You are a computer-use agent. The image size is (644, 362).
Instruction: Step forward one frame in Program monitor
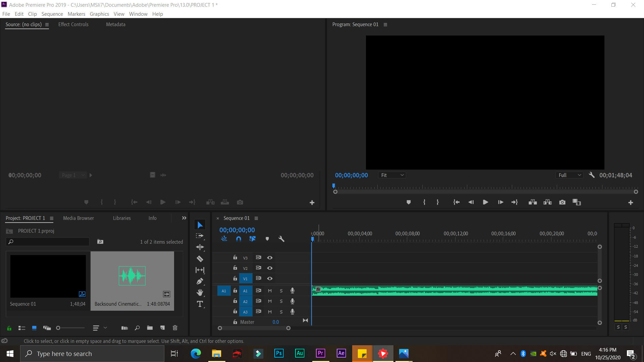click(500, 202)
